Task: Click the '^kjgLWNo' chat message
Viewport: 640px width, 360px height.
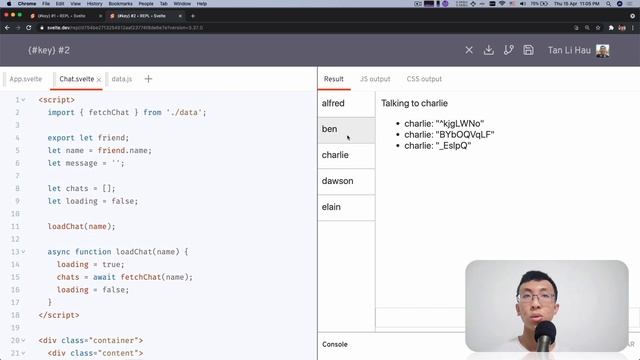Action: tap(444, 124)
